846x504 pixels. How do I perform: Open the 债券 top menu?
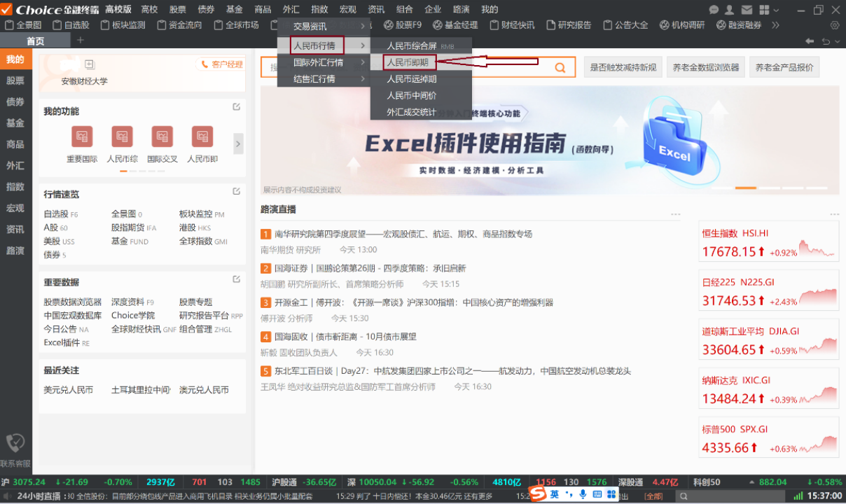206,9
